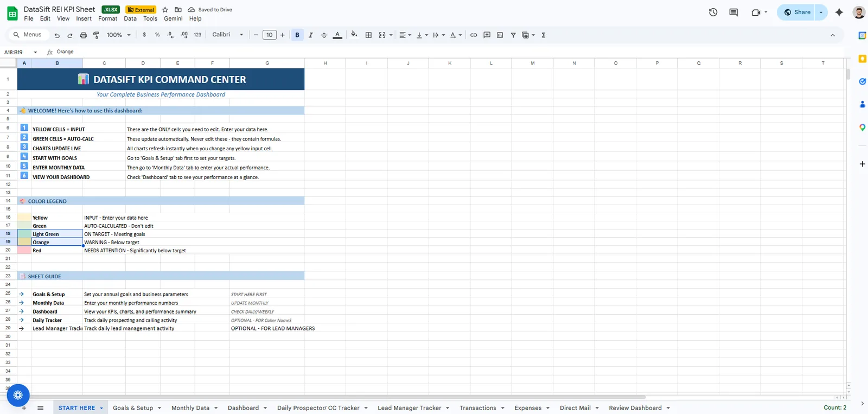This screenshot has width=868, height=414.
Task: Open the zoom 100% dropdown
Action: pos(119,35)
